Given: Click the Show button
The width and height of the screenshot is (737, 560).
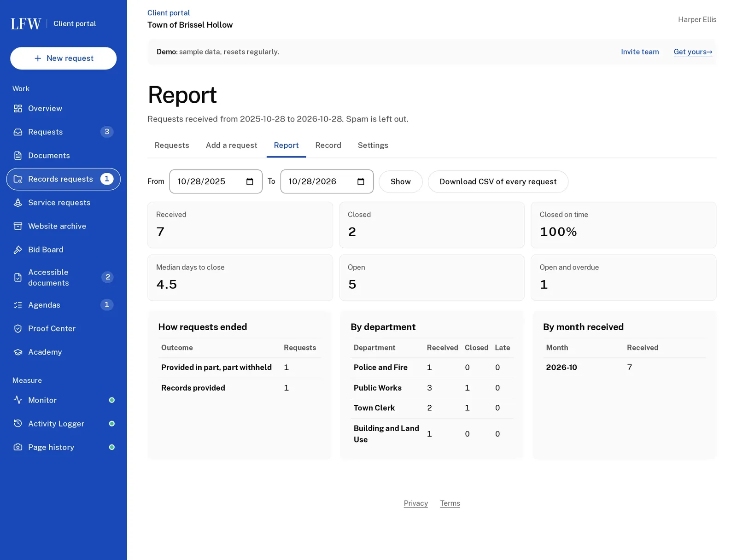Looking at the screenshot, I should pos(400,181).
